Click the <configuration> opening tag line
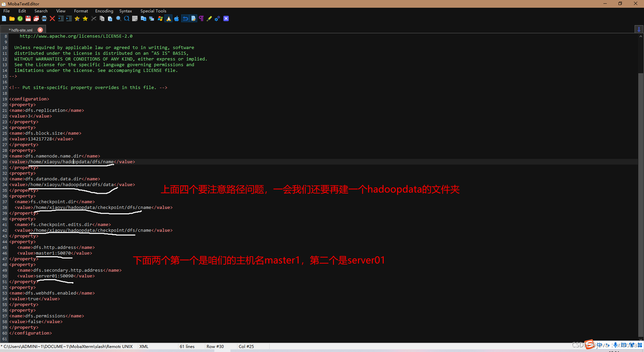 click(29, 99)
